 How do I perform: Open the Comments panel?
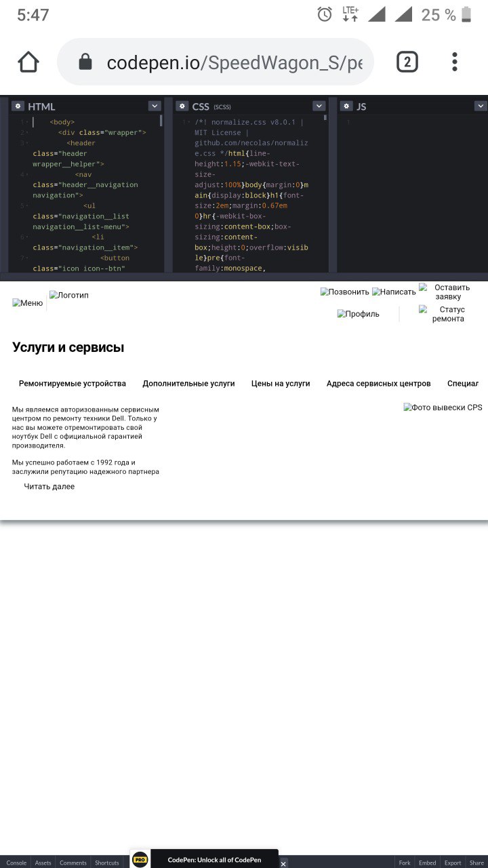(x=73, y=863)
